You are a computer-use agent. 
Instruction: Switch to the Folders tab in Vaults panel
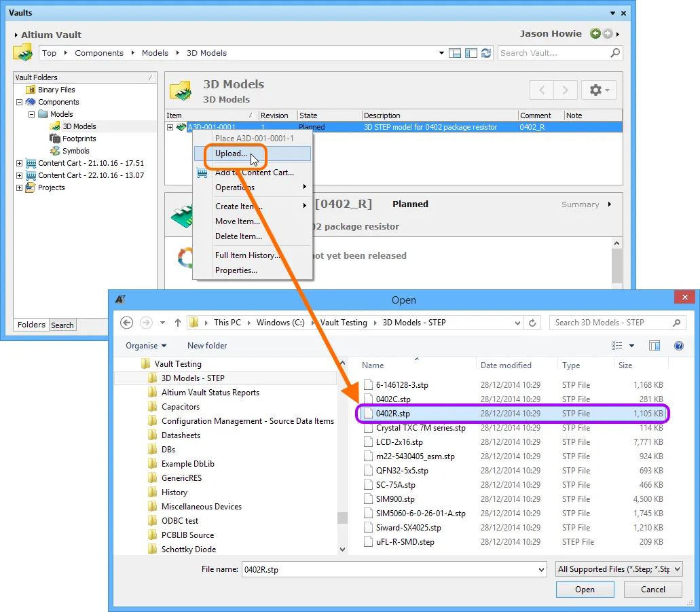click(x=31, y=325)
